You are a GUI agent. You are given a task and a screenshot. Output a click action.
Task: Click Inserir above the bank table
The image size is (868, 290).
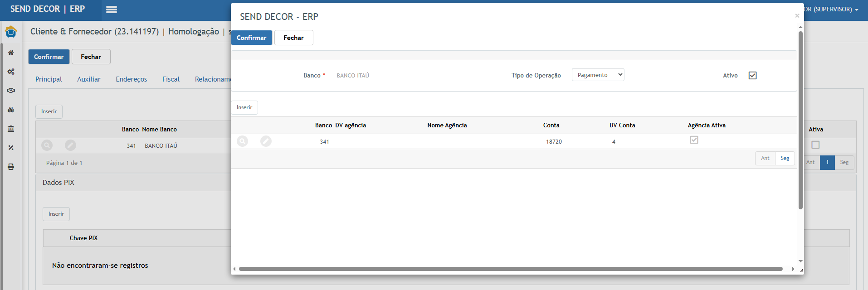click(49, 111)
